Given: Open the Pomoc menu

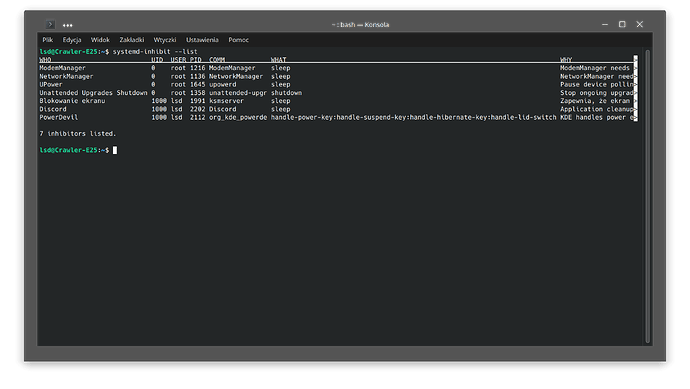Looking at the screenshot, I should tap(239, 40).
